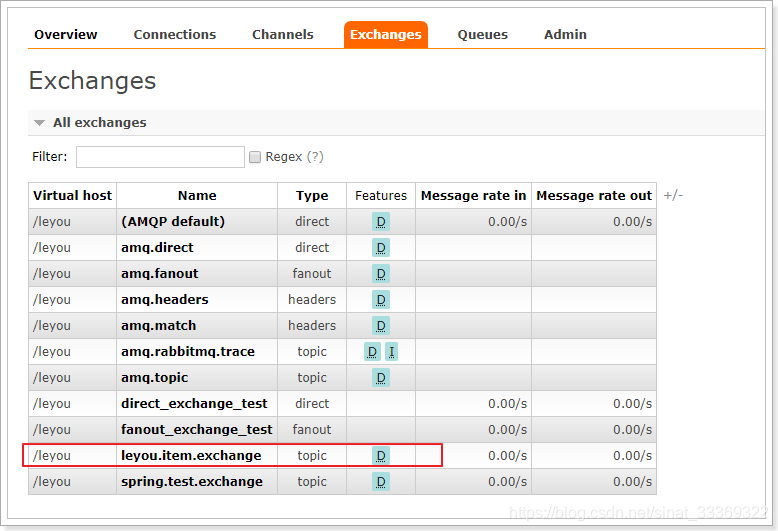The height and width of the screenshot is (531, 778).
Task: Open the amq.headers exchange
Action: [x=164, y=300]
